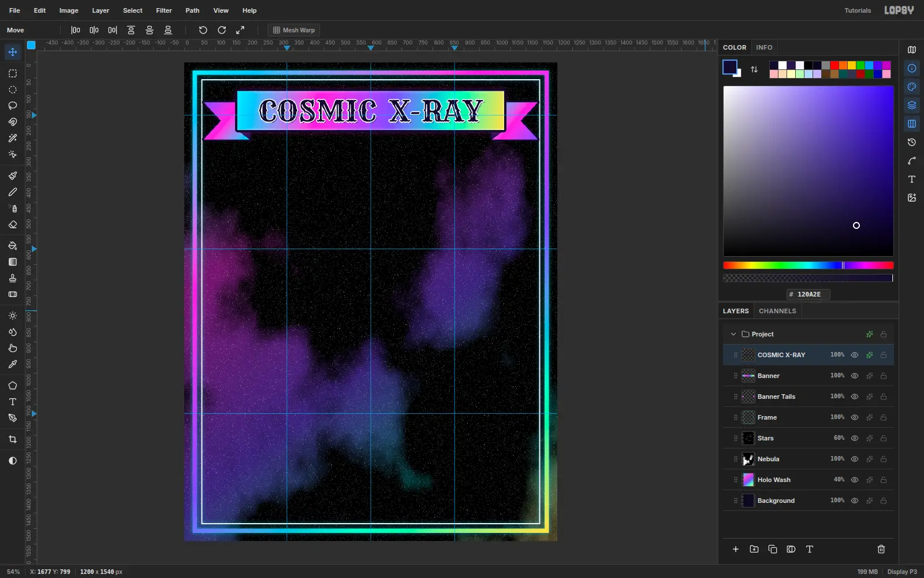This screenshot has width=924, height=578.
Task: Toggle visibility of the Stars layer
Action: (855, 438)
